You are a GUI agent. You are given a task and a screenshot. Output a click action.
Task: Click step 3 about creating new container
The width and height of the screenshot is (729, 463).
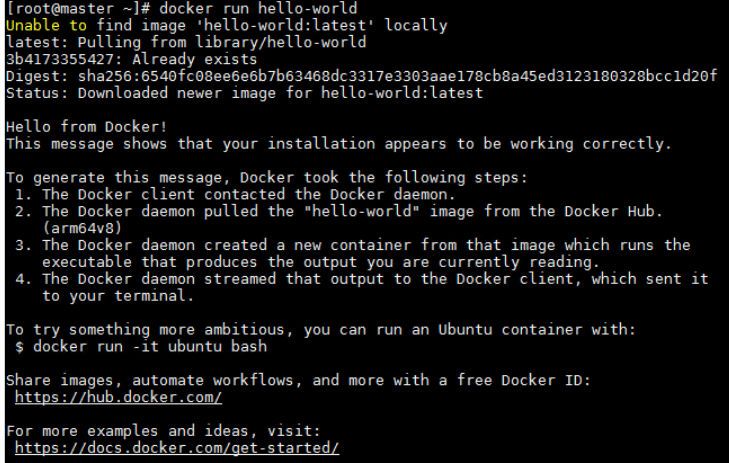(x=352, y=253)
